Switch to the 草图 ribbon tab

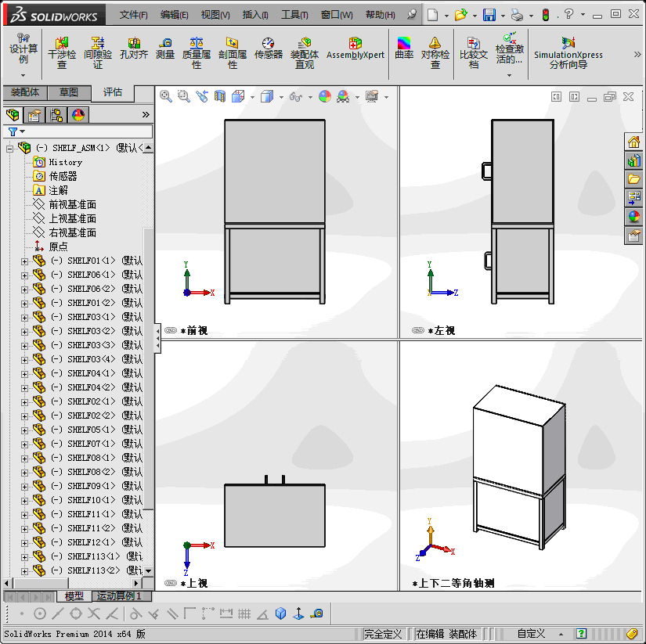point(69,92)
